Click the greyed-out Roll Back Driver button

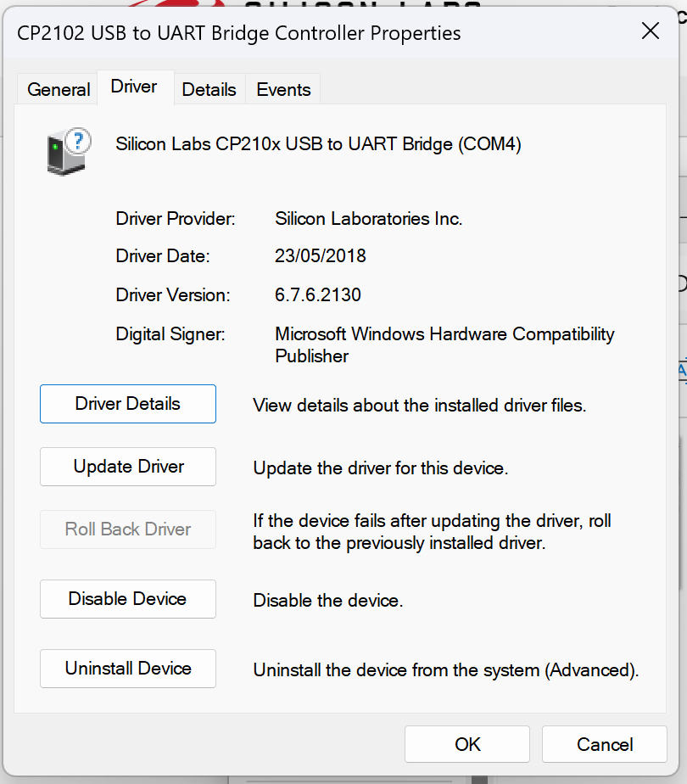[x=128, y=529]
